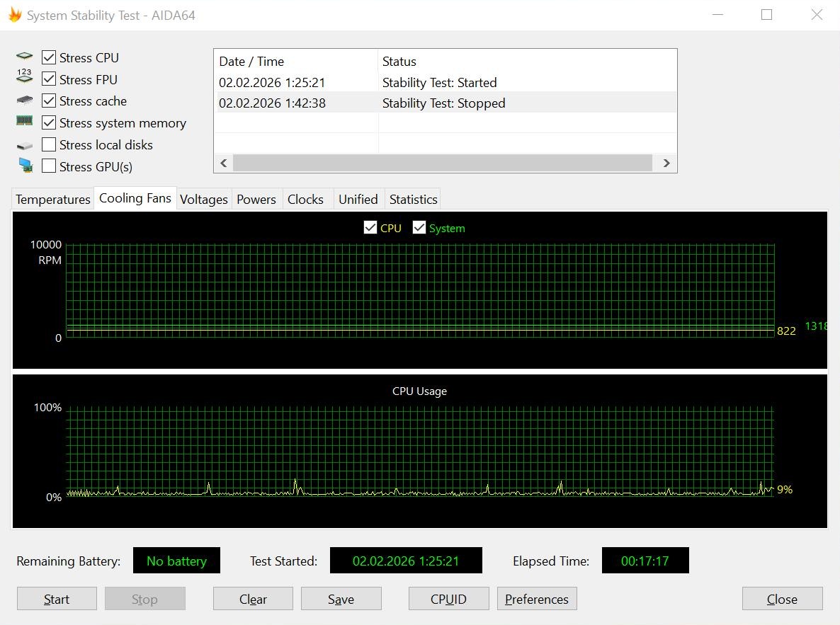Uncheck the Stress CPU checkbox
Viewport: 840px width, 625px height.
pos(49,57)
